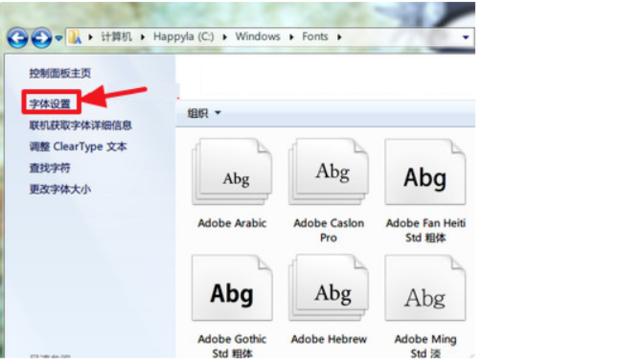Click Happyla (C:) in address path
620x364 pixels.
pyautogui.click(x=183, y=37)
